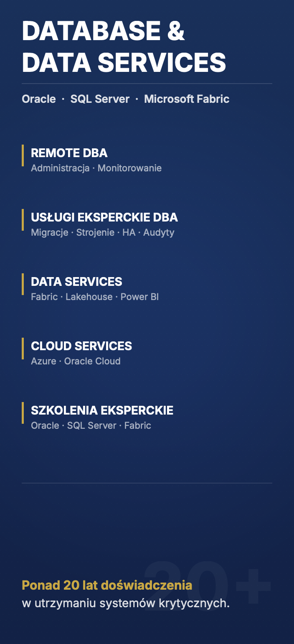Click the gold accent bar beside CLOUD SERVICES
This screenshot has width=294, height=644.
(23, 349)
